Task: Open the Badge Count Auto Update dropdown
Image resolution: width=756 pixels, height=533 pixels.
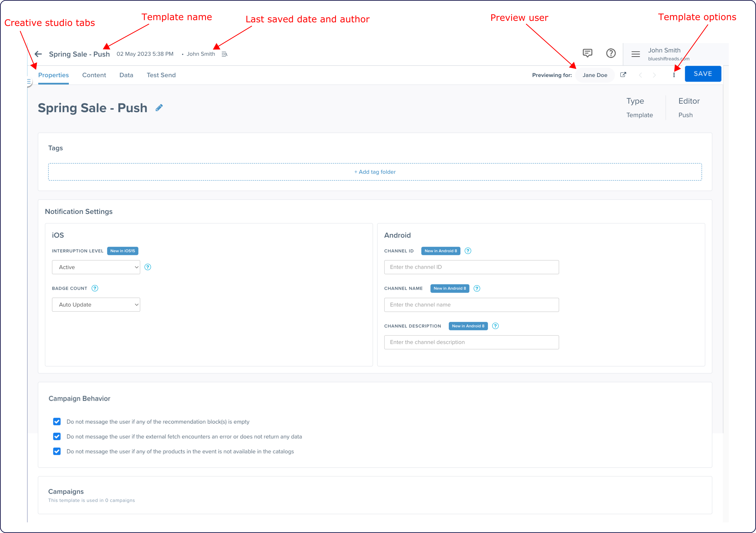Action: tap(96, 305)
